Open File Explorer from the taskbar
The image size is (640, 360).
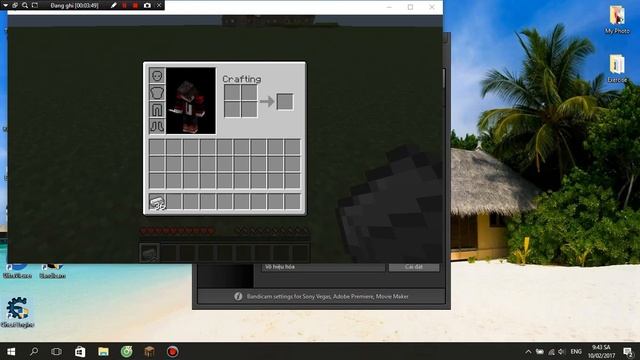[103, 351]
